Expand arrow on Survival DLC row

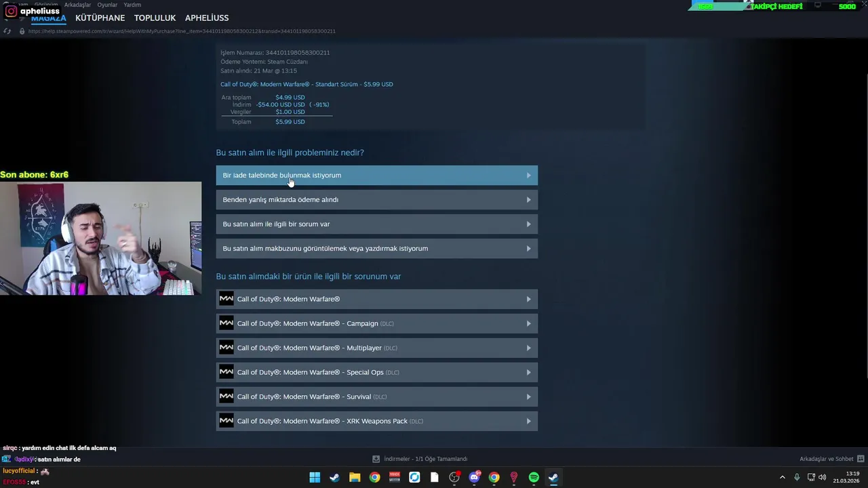click(x=529, y=396)
